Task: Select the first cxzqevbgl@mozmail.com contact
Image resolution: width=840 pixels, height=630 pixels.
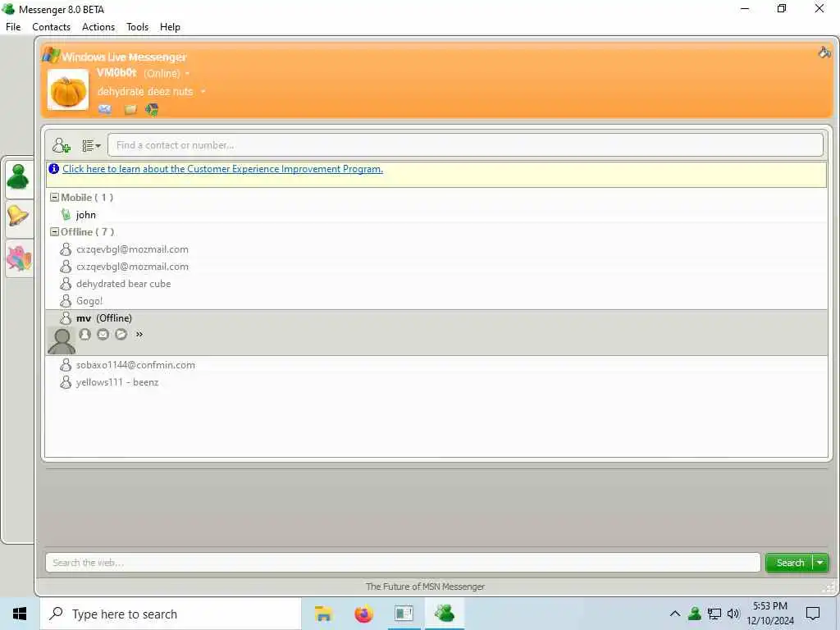Action: point(132,249)
